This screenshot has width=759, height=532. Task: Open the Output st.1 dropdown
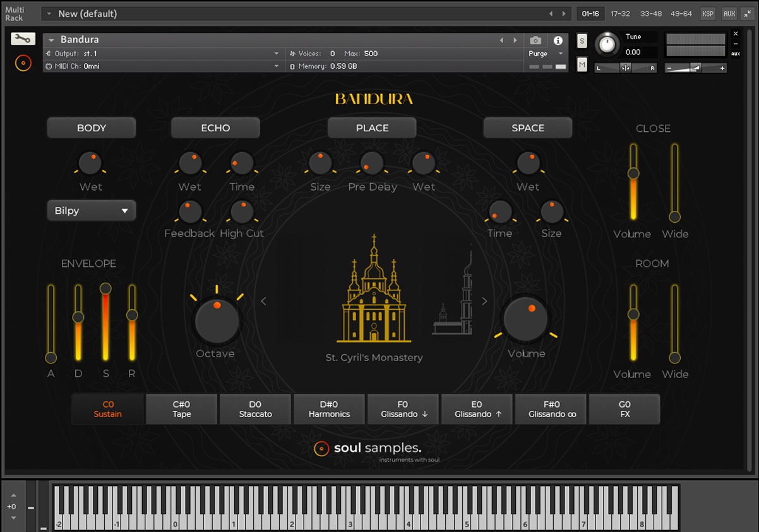coord(163,54)
